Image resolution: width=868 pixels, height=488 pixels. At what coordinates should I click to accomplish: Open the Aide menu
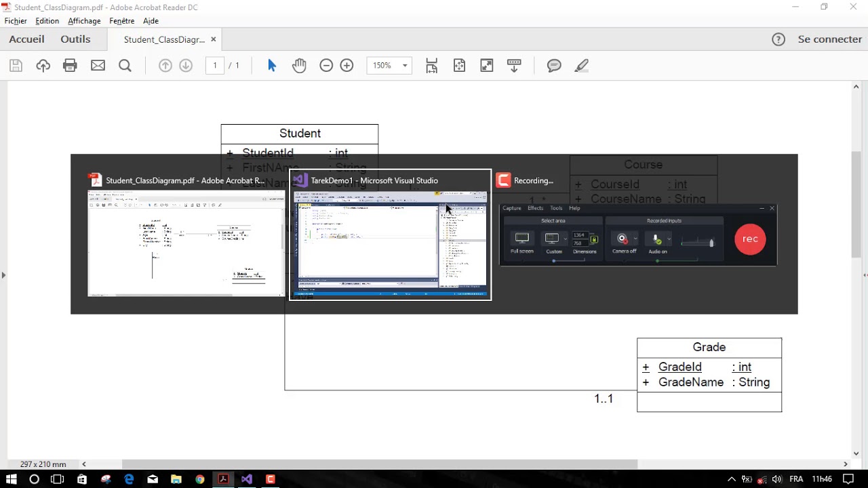click(x=151, y=21)
